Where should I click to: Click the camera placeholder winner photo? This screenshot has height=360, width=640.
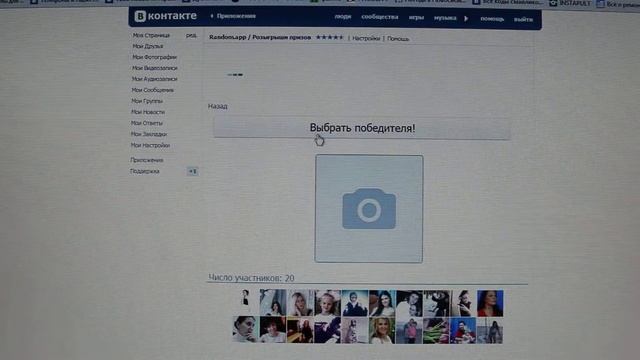tap(369, 209)
